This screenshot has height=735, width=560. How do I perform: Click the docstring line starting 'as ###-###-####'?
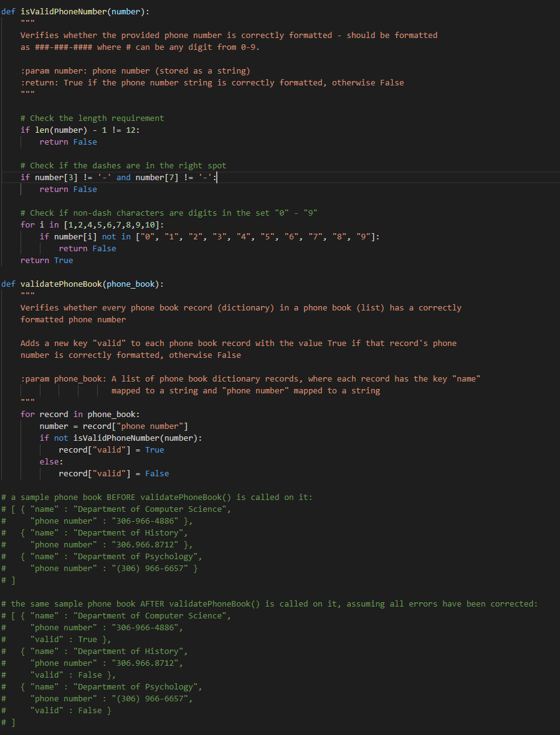click(x=140, y=47)
